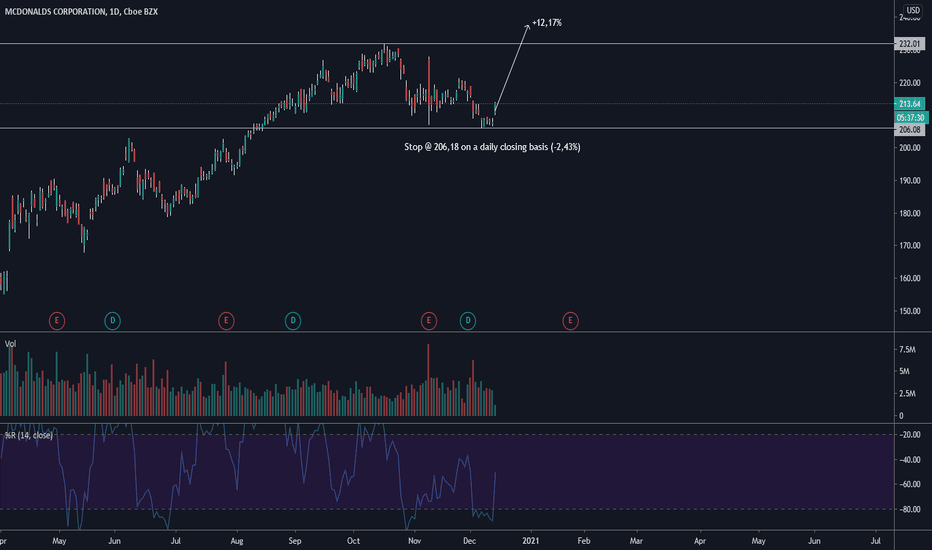Click the Vol indicator label
This screenshot has height=550, width=932.
pos(10,344)
